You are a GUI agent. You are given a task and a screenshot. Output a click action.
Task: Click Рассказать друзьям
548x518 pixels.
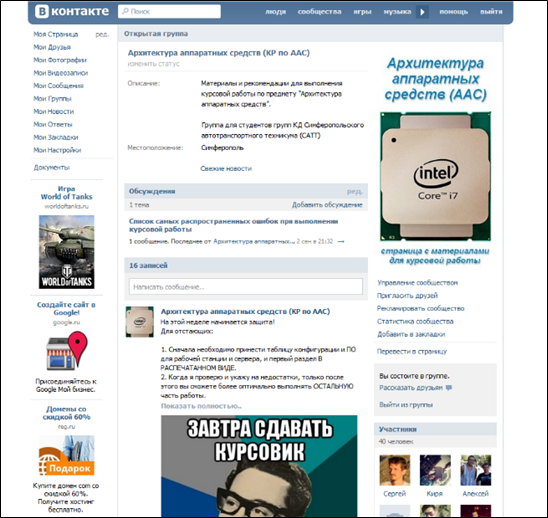pos(411,388)
